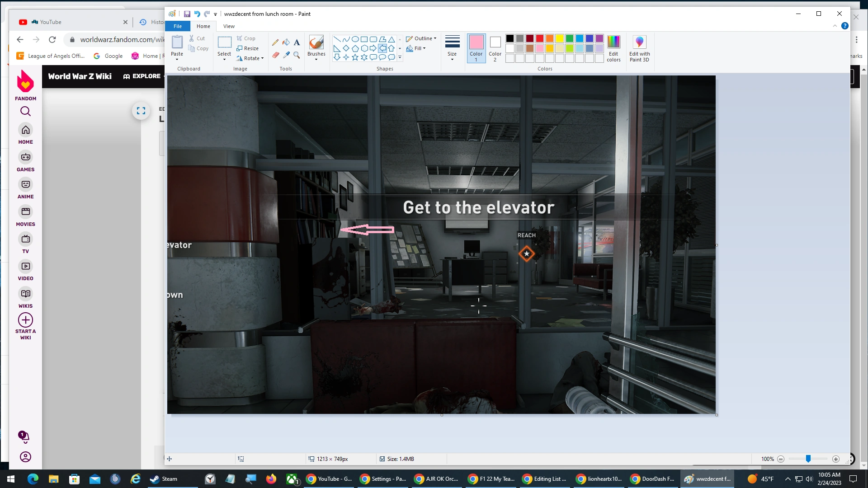This screenshot has height=488, width=868.
Task: Switch to YouTube browser tab
Action: 72,22
